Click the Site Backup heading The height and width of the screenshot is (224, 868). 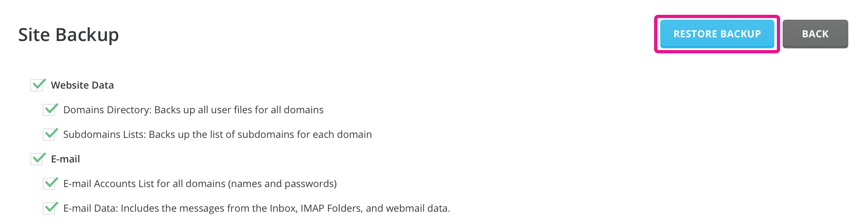click(69, 35)
